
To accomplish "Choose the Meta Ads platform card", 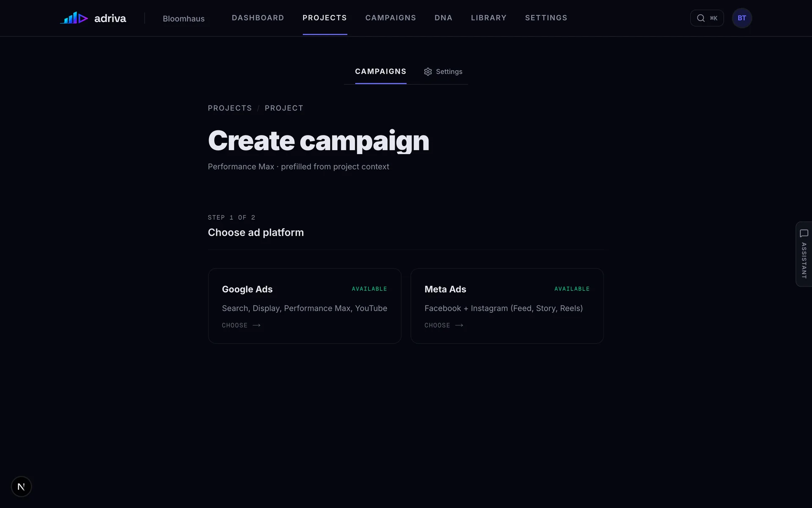I will 507,306.
